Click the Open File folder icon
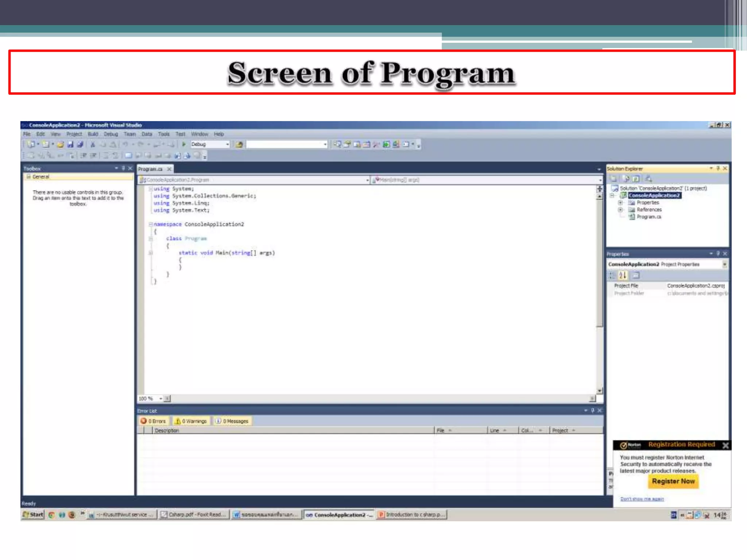Image resolution: width=747 pixels, height=560 pixels. pyautogui.click(x=61, y=144)
